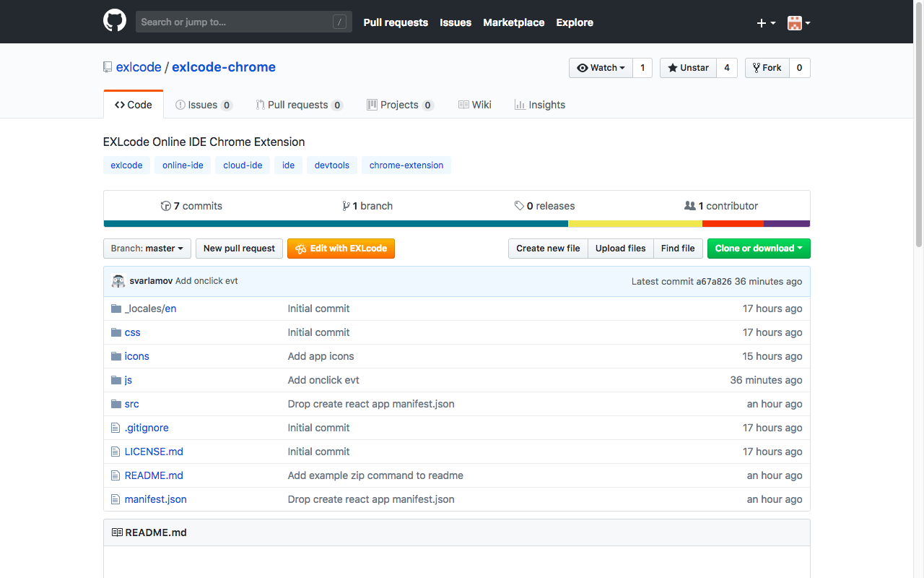The width and height of the screenshot is (924, 578).
Task: Open the commits history via commits icon
Action: coord(166,205)
